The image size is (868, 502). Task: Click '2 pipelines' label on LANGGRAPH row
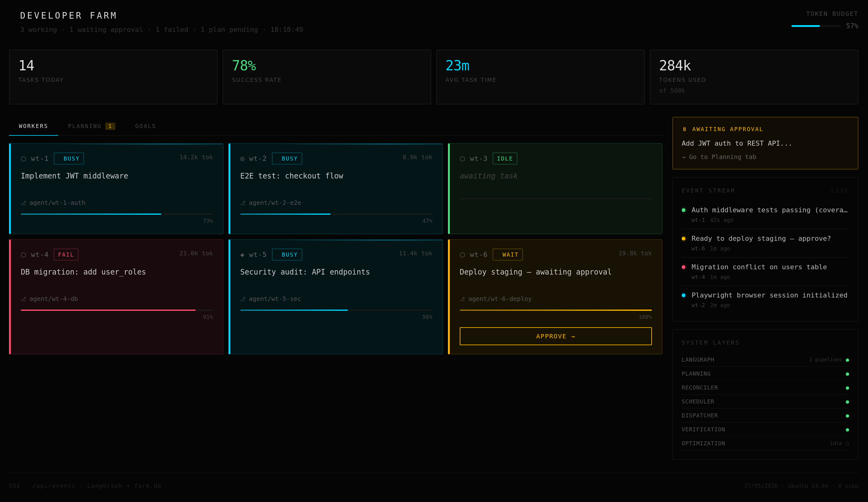tap(825, 360)
